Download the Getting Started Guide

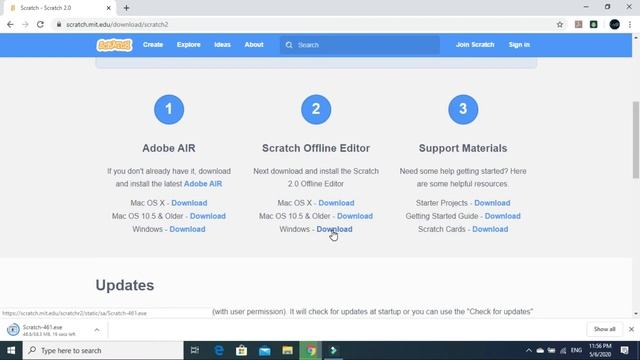[x=502, y=216]
